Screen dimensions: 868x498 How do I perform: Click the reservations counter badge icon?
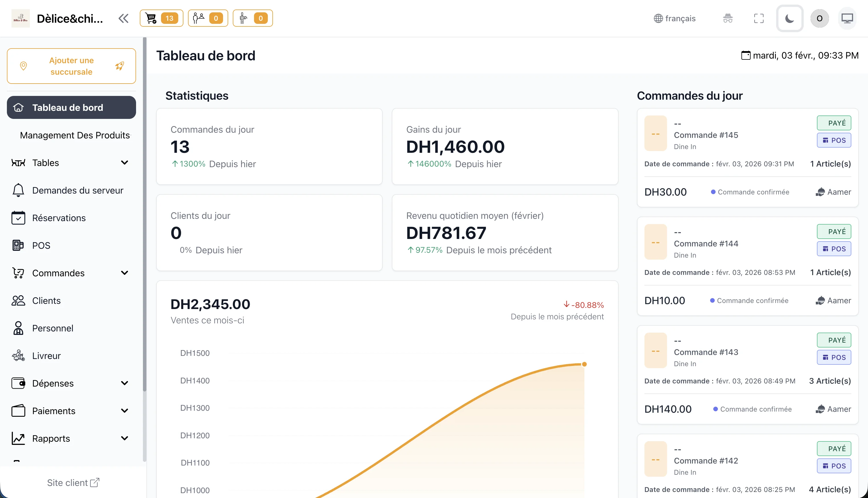coord(208,18)
